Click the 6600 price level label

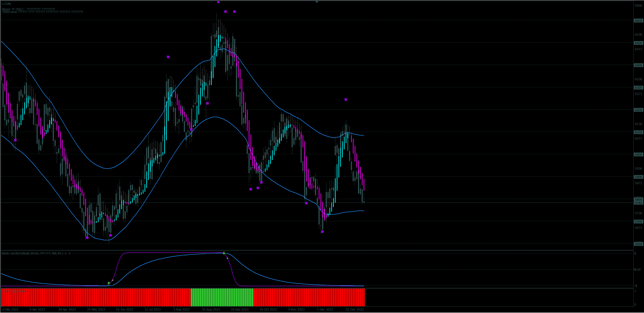638,21
